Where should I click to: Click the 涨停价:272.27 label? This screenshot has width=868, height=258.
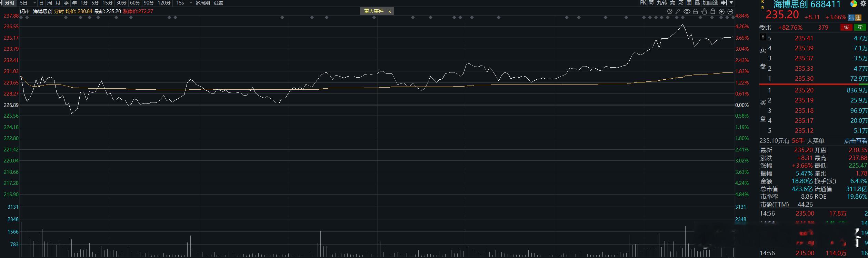point(138,11)
